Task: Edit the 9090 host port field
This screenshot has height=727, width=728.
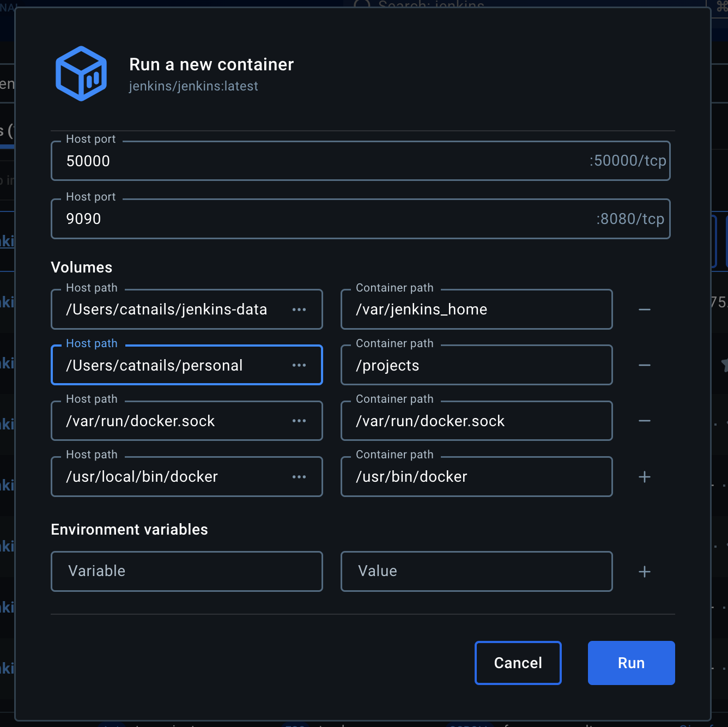Action: (x=360, y=219)
